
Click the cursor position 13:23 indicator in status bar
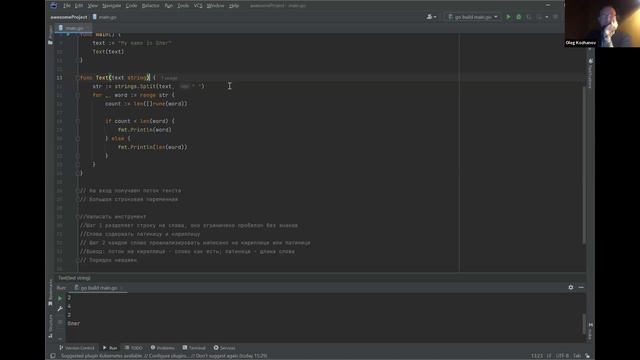coord(537,356)
